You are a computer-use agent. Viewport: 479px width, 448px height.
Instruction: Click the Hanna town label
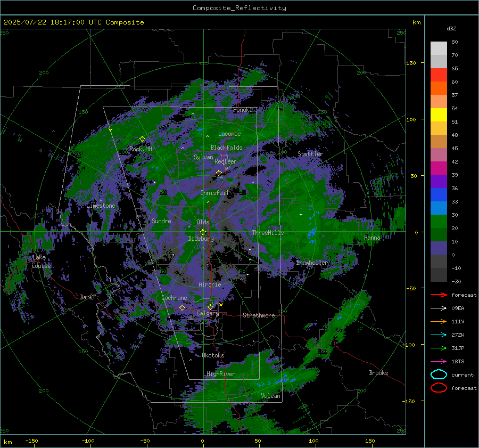pos(372,238)
